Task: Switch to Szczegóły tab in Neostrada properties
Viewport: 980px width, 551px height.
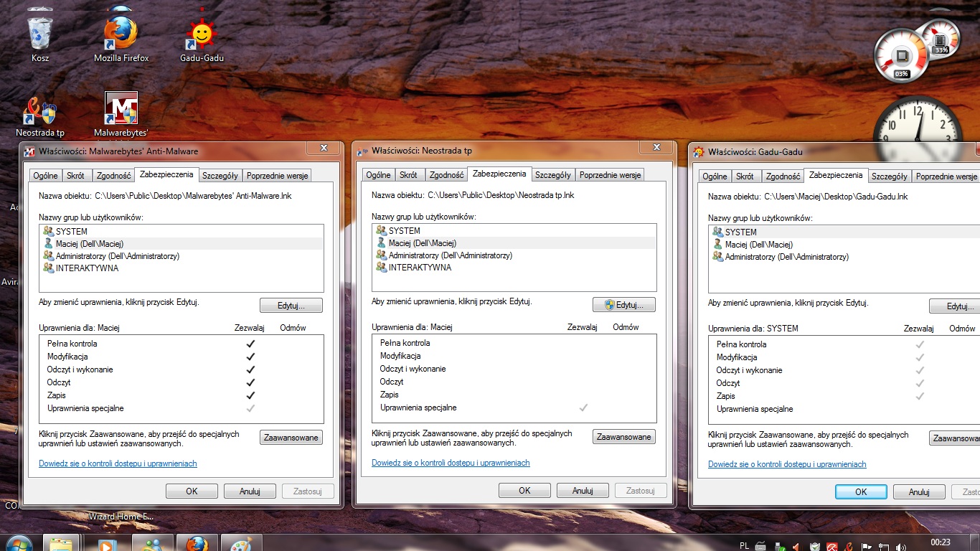Action: [x=553, y=174]
